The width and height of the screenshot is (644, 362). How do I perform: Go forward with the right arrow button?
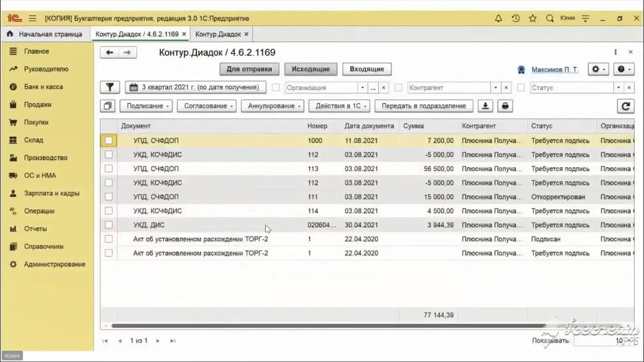pyautogui.click(x=127, y=52)
